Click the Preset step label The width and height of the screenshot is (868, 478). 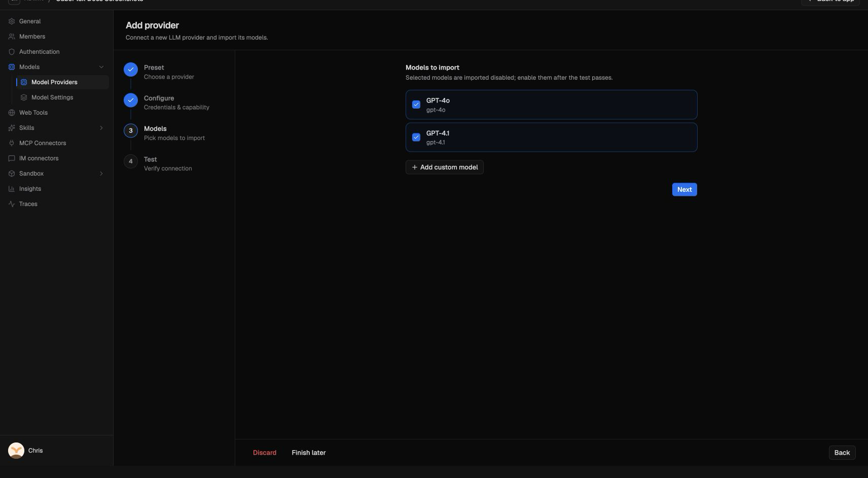[x=154, y=67]
